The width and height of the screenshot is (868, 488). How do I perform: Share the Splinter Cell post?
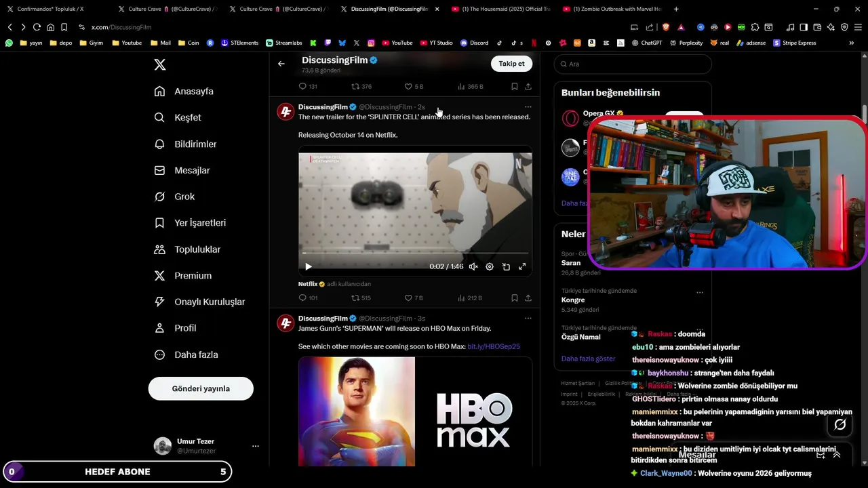point(528,298)
